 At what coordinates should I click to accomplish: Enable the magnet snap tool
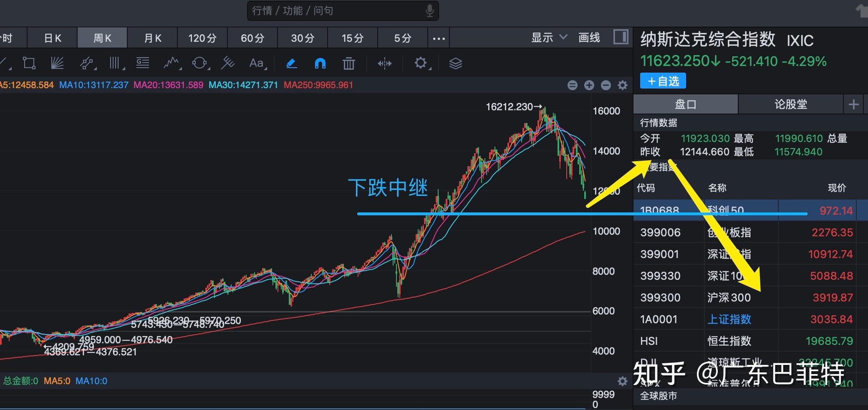319,63
